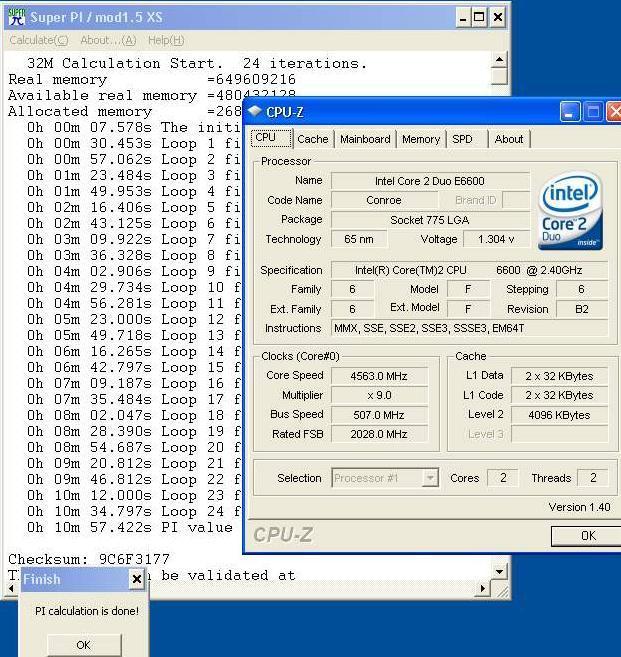Click the Bus Speed value '507.0 MHz'
Image resolution: width=621 pixels, height=657 pixels.
pos(379,415)
